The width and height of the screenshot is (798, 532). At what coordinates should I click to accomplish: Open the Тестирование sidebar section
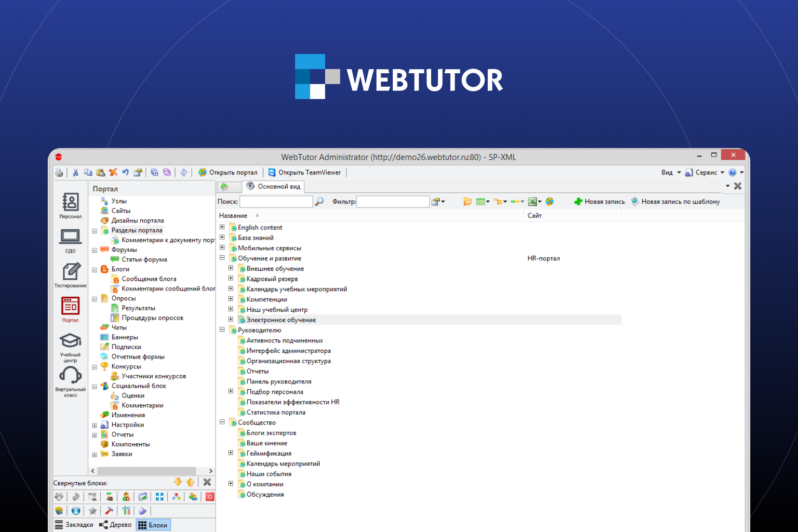click(x=70, y=275)
